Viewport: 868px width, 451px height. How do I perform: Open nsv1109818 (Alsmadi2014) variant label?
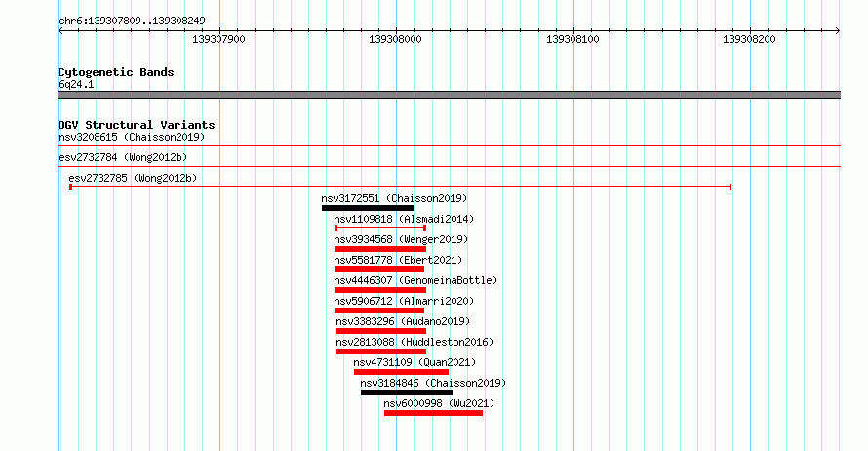404,219
